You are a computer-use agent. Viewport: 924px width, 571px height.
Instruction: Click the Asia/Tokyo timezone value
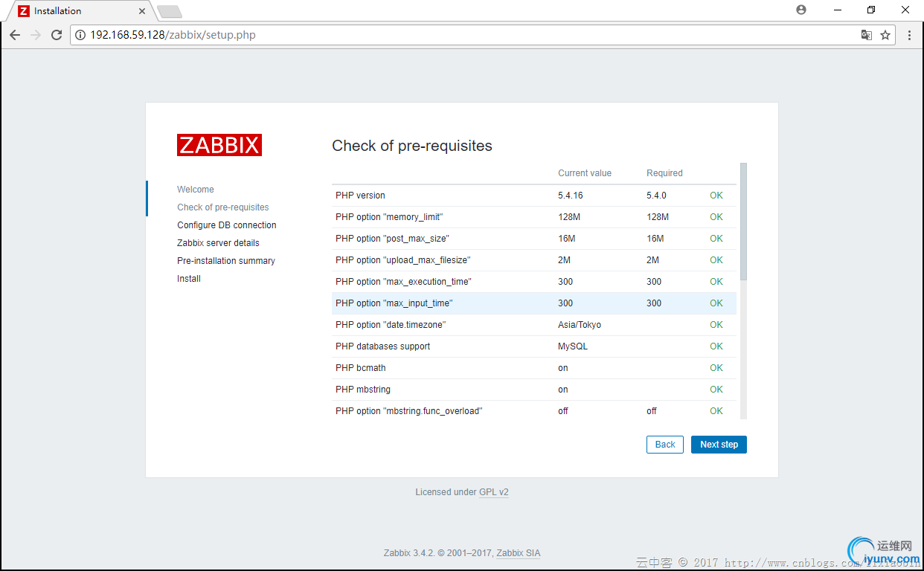[x=580, y=325]
